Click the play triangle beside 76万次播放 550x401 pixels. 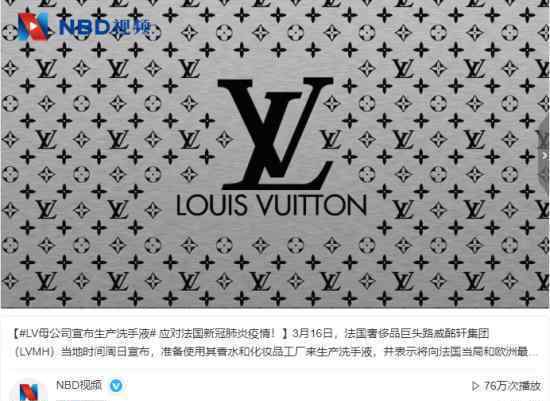coord(476,386)
